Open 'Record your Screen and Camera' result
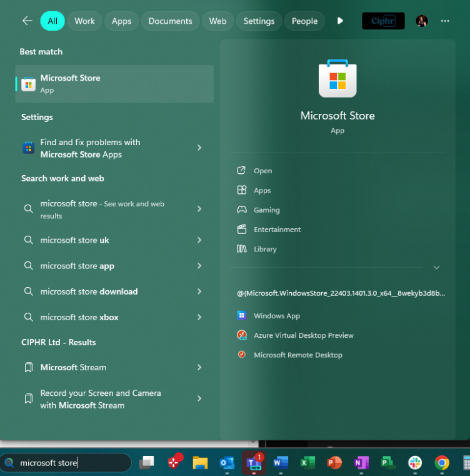 (114, 399)
